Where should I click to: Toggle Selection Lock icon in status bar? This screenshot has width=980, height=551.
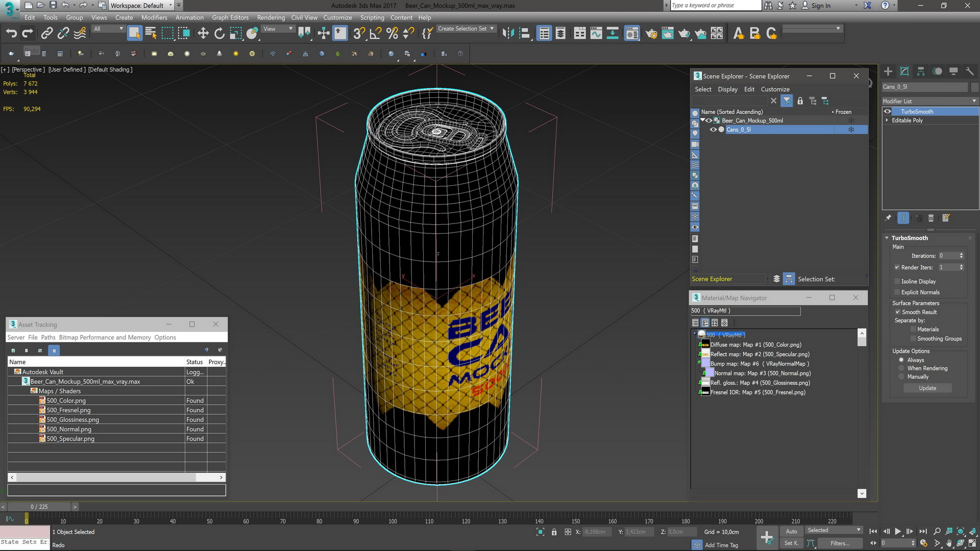tap(554, 532)
